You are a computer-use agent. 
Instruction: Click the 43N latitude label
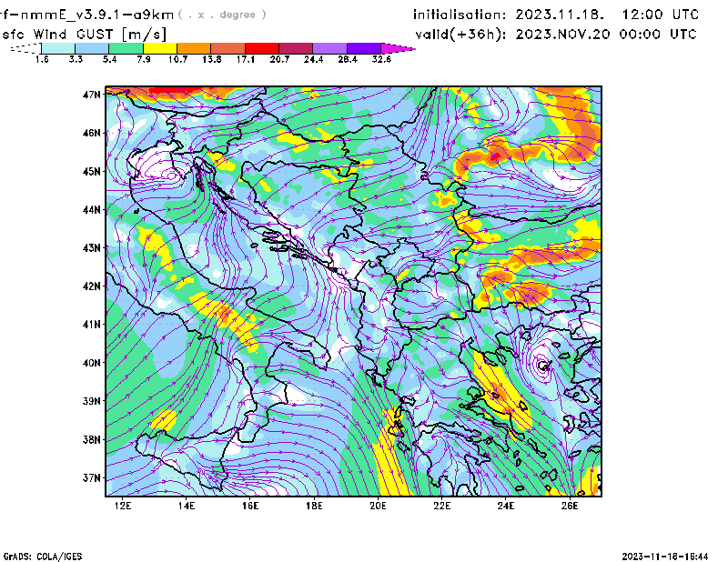point(92,248)
